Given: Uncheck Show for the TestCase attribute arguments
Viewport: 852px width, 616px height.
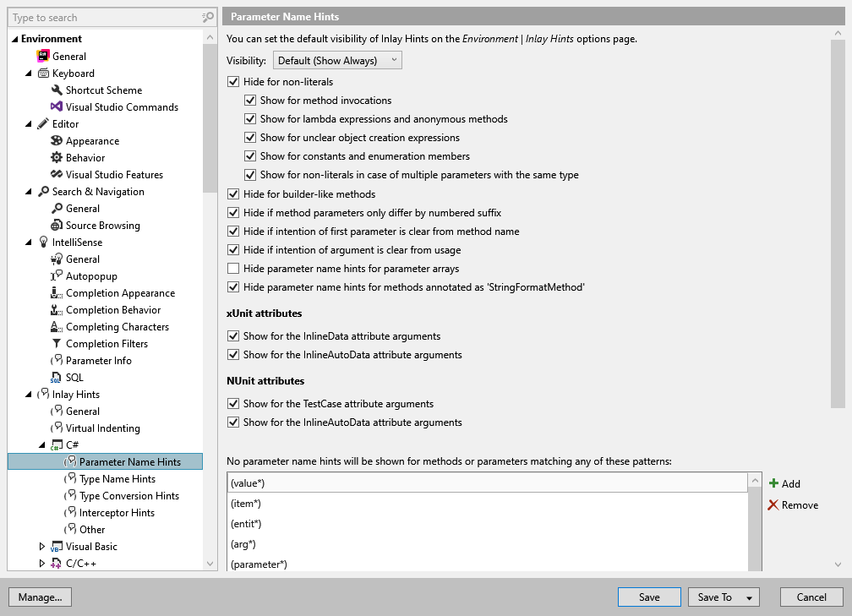Looking at the screenshot, I should coord(232,403).
